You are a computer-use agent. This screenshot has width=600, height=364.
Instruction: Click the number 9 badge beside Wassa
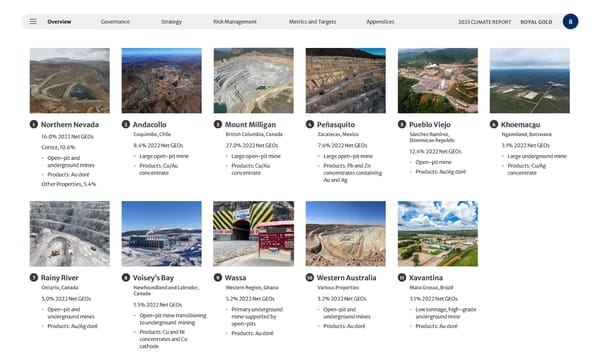point(218,277)
